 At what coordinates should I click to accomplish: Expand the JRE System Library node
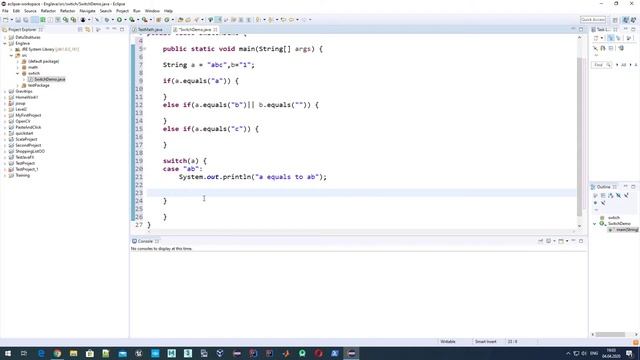pyautogui.click(x=11, y=49)
